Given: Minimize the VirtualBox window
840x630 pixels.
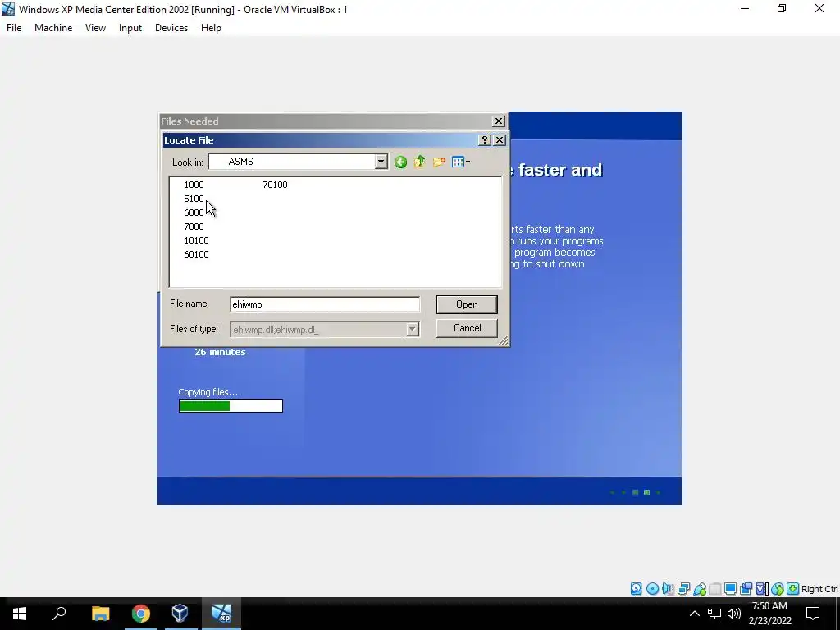Looking at the screenshot, I should point(745,8).
